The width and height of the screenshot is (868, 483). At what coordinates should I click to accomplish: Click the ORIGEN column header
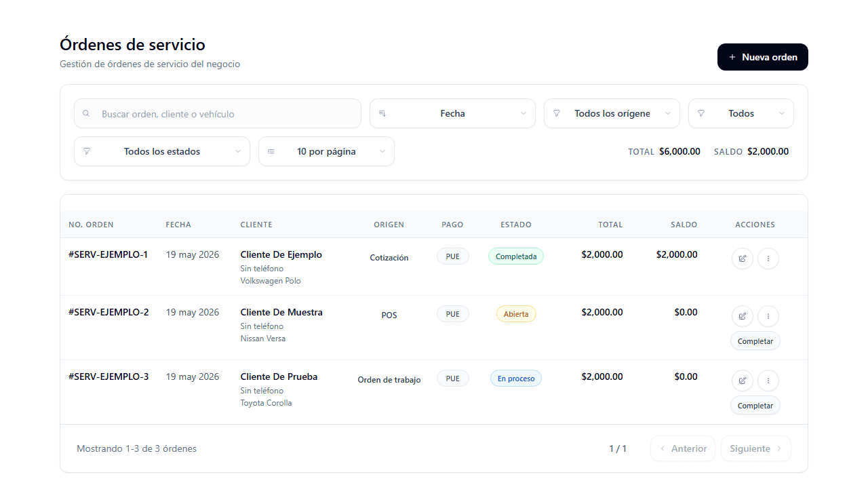coord(389,225)
